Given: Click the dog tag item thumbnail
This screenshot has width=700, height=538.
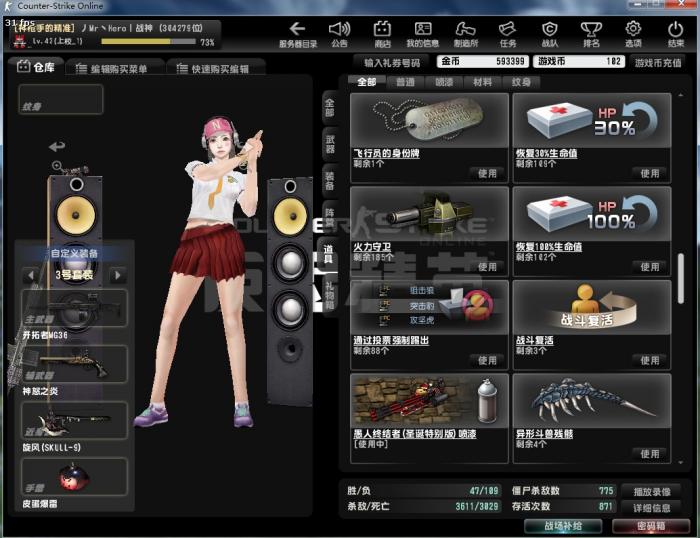Looking at the screenshot, I should (x=429, y=120).
